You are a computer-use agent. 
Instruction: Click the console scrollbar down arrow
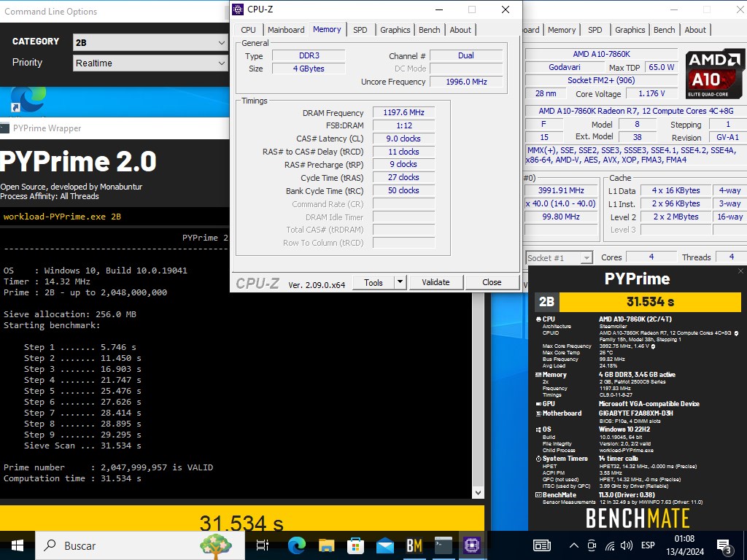click(x=479, y=493)
